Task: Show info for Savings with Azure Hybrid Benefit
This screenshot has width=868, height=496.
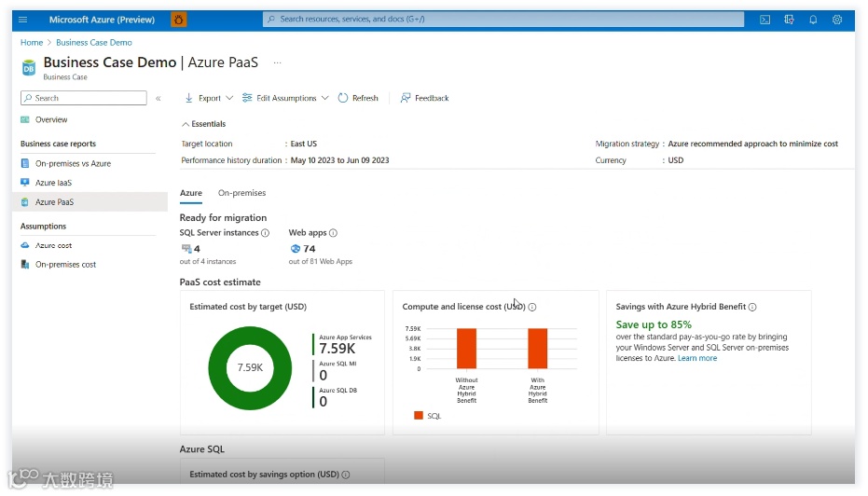Action: tap(752, 308)
